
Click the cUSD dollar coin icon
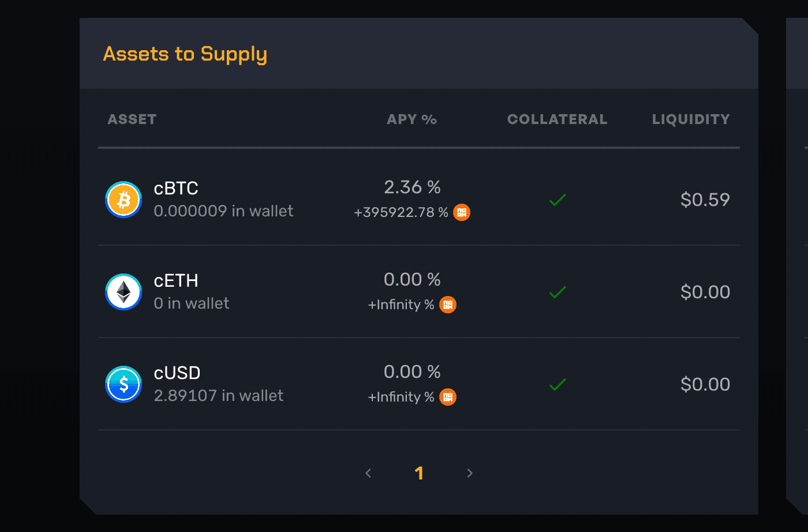[123, 384]
